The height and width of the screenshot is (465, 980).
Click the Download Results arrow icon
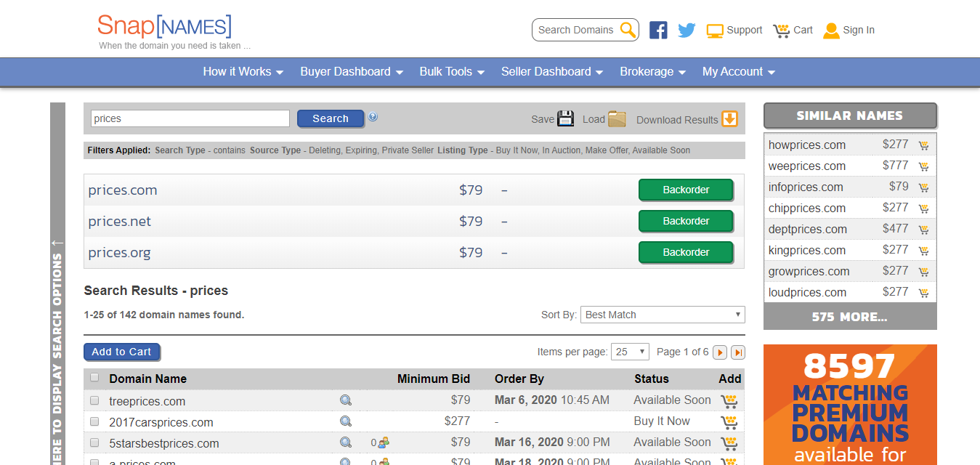pos(729,119)
